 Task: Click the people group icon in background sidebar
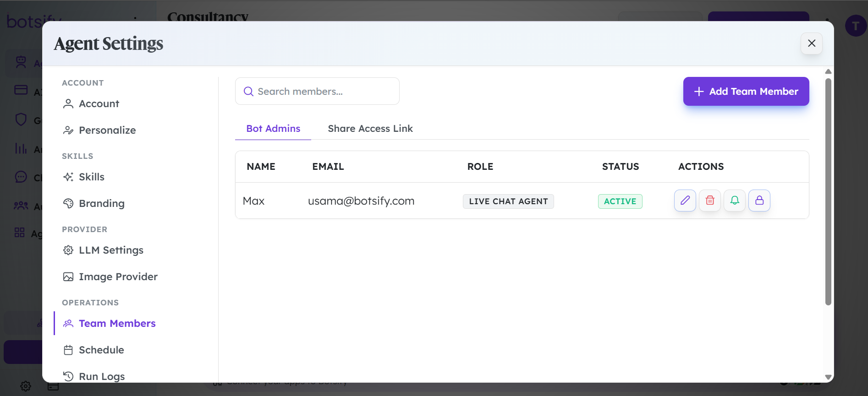pos(21,206)
